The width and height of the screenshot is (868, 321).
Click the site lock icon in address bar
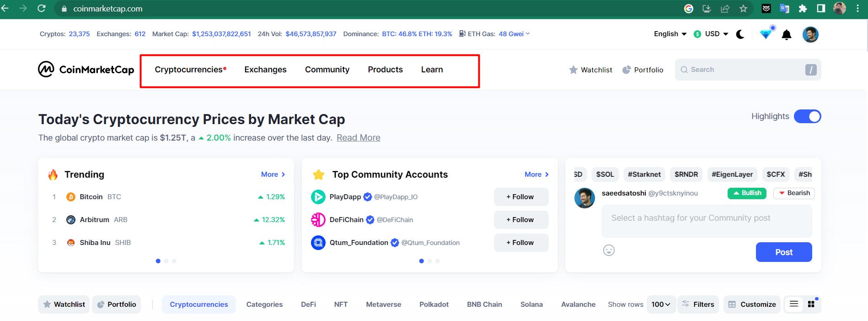[64, 9]
